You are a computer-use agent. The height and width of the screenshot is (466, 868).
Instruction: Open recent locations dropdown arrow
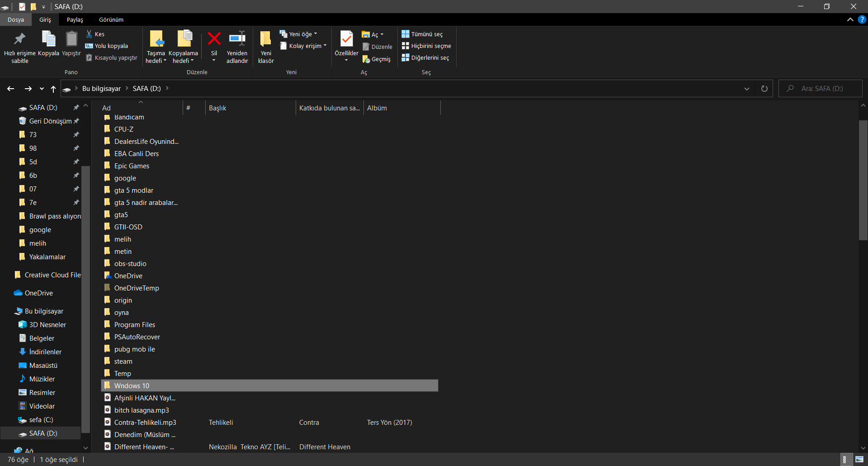click(42, 89)
